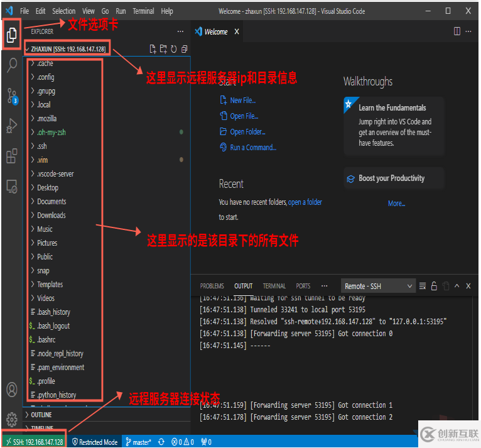This screenshot has width=481, height=448.
Task: Open the Remote - SSH output channel dropdown
Action: [378, 286]
